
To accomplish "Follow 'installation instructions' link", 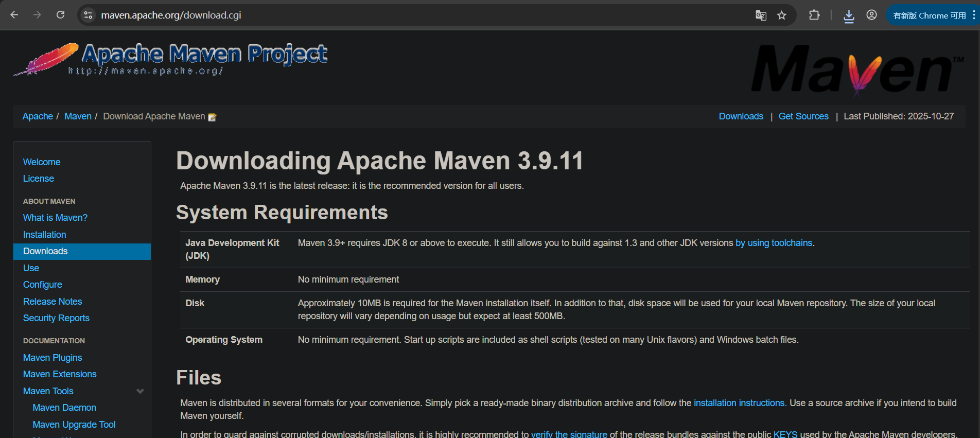I will [x=739, y=403].
